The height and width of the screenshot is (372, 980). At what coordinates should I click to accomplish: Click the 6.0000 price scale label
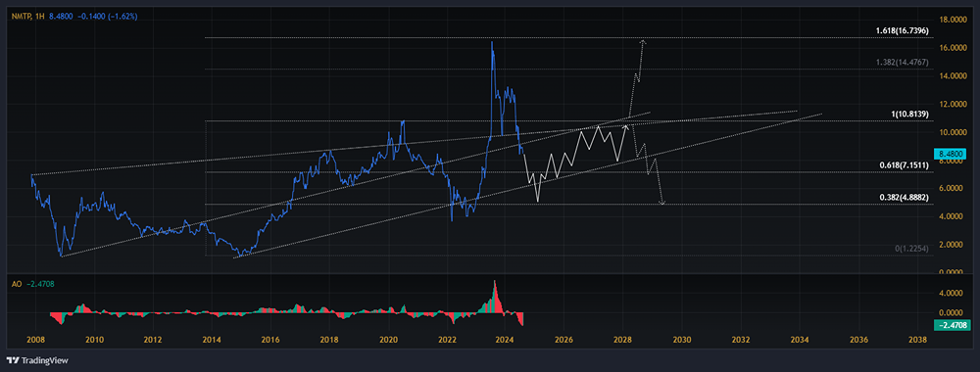pos(952,189)
